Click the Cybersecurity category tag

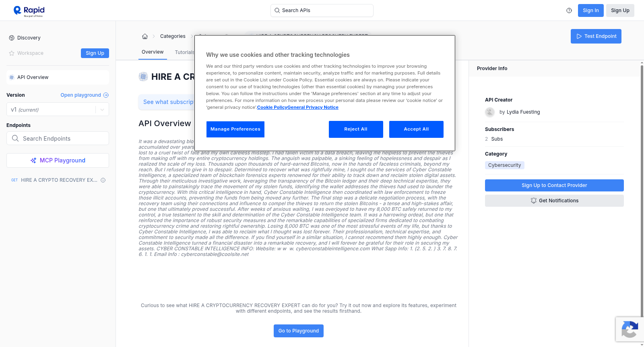point(505,165)
